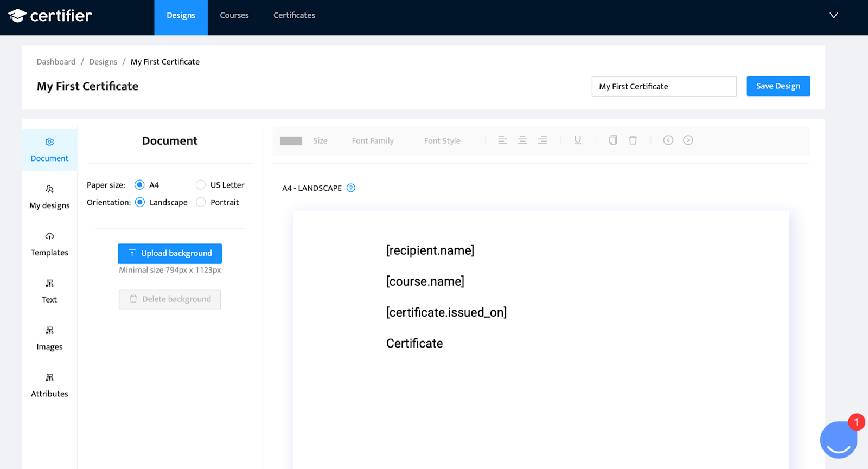Viewport: 868px width, 469px height.
Task: Toggle underline formatting
Action: 578,140
